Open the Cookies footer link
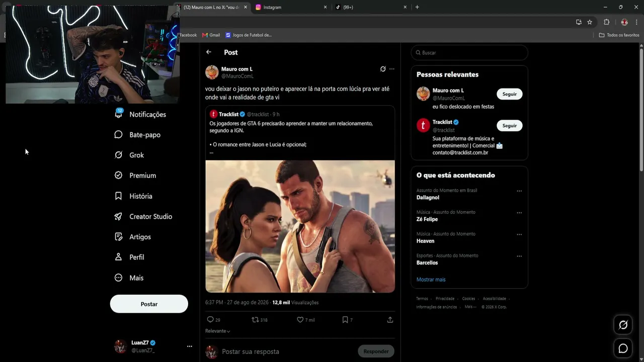Screen dimensions: 644x362 468,299
